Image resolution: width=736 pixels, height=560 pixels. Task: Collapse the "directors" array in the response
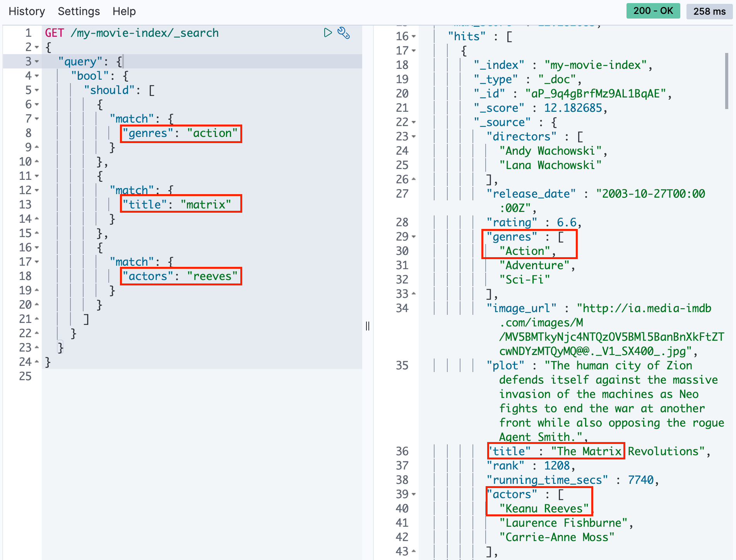[x=414, y=137]
